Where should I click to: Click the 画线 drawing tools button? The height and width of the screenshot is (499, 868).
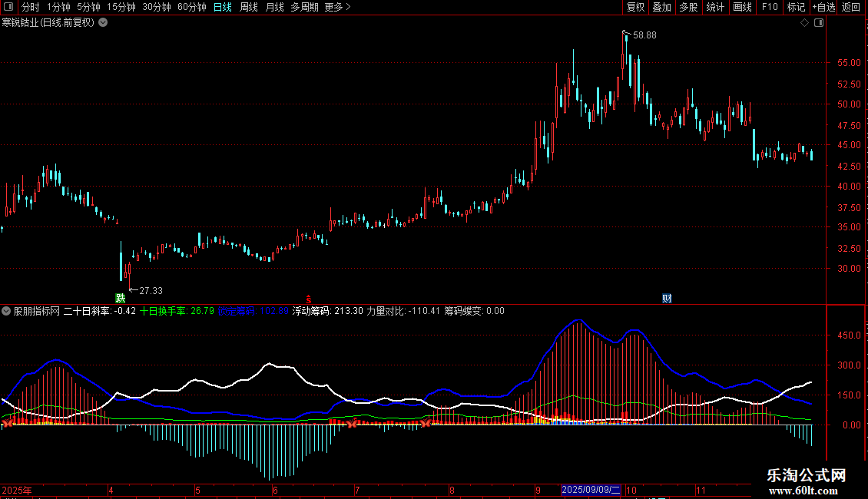742,7
